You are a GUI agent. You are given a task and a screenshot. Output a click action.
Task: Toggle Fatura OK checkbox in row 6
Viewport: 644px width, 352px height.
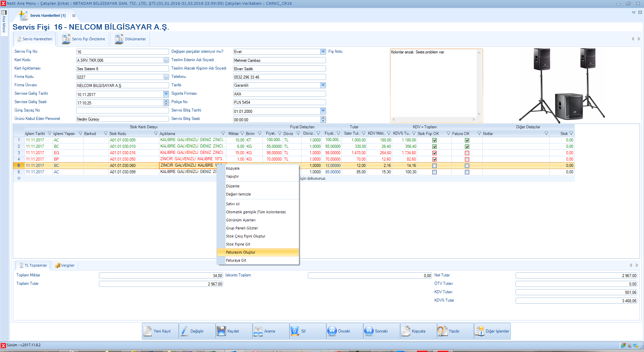pyautogui.click(x=467, y=172)
